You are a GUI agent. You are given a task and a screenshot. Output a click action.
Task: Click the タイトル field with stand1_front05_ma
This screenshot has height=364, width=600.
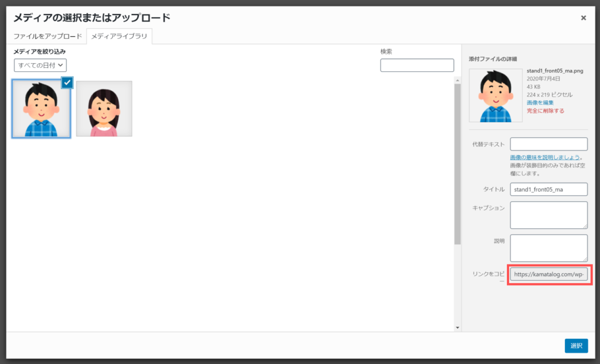click(548, 189)
